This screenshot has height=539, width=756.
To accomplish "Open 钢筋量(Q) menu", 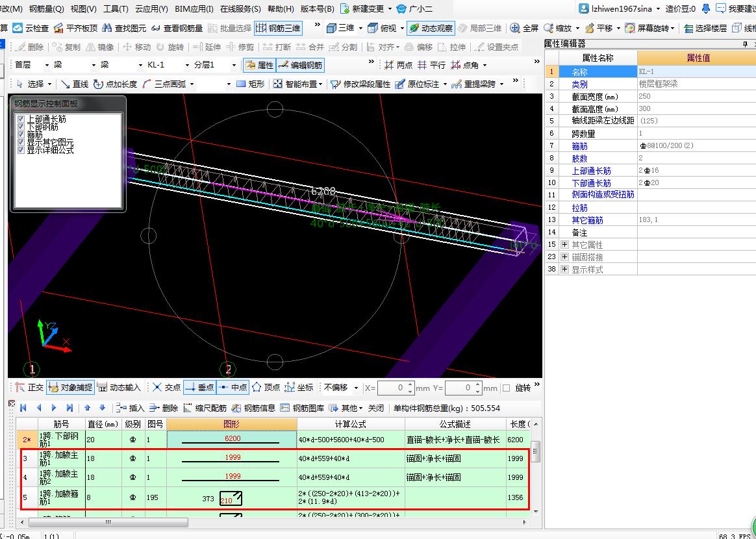I will (46, 9).
